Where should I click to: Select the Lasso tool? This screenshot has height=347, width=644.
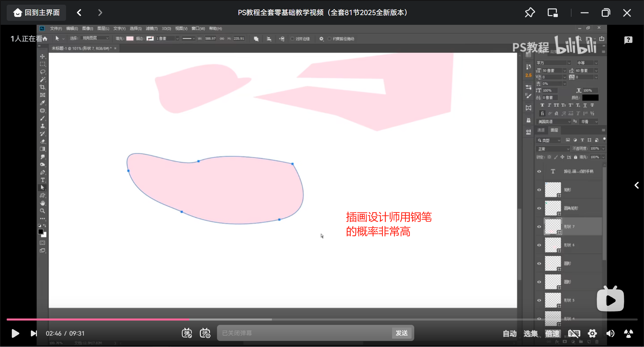[x=43, y=72]
